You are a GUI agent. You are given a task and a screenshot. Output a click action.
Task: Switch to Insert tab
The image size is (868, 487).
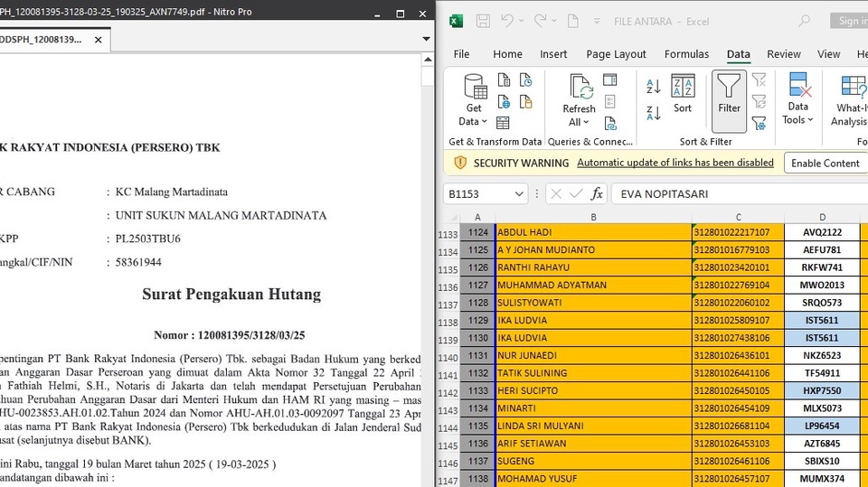point(553,54)
